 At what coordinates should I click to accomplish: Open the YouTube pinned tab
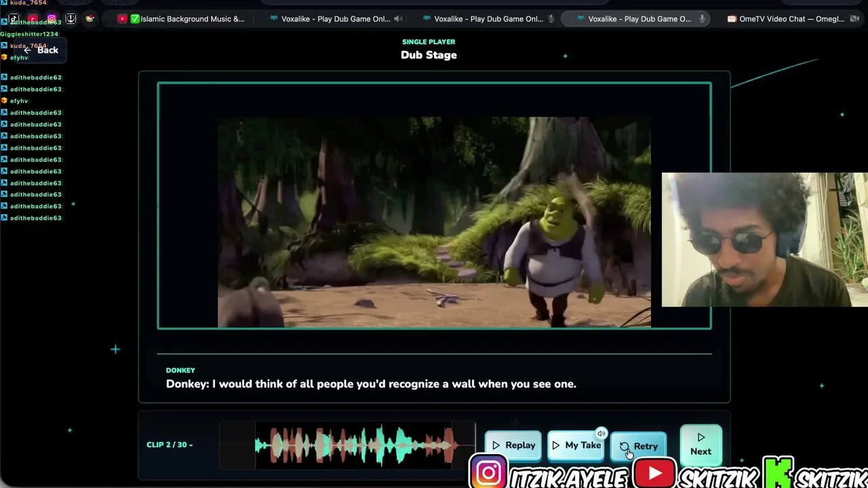(x=33, y=19)
